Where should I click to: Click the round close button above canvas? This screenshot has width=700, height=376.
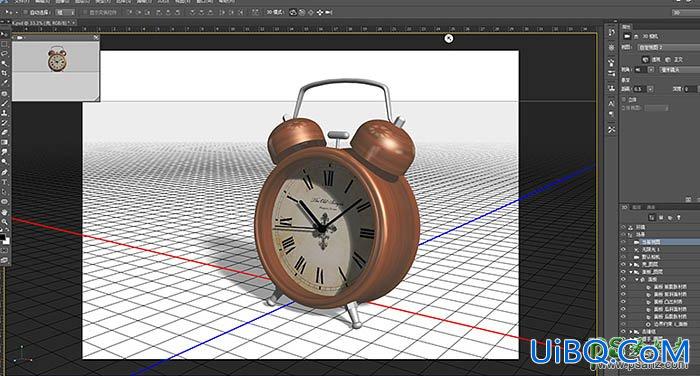point(449,38)
